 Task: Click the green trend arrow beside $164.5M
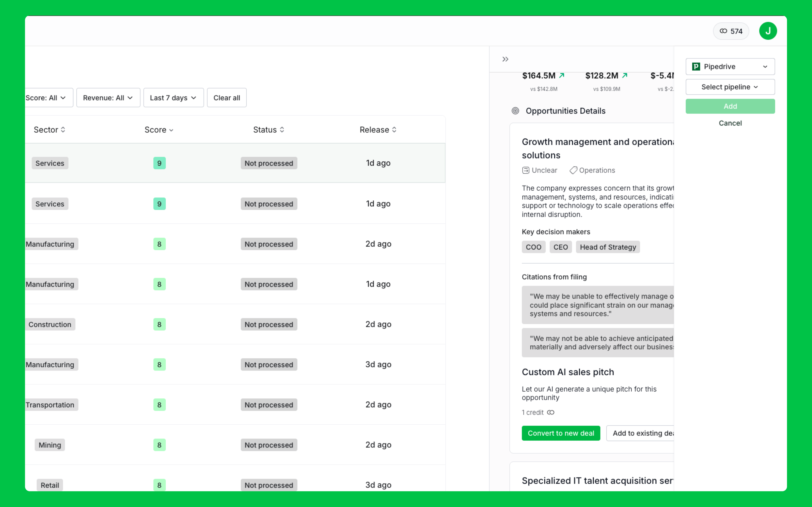click(x=562, y=75)
